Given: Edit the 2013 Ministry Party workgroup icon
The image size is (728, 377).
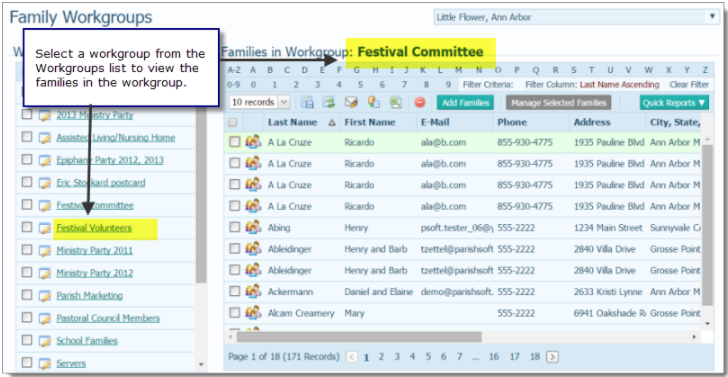Looking at the screenshot, I should [x=45, y=115].
